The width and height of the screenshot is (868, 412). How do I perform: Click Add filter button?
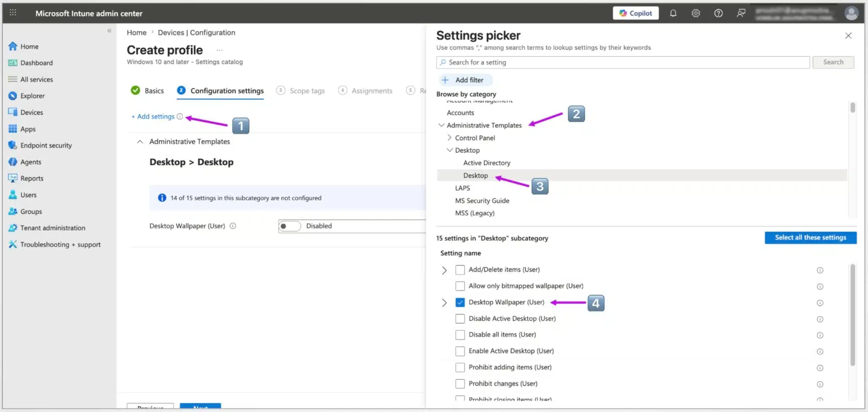pos(466,80)
